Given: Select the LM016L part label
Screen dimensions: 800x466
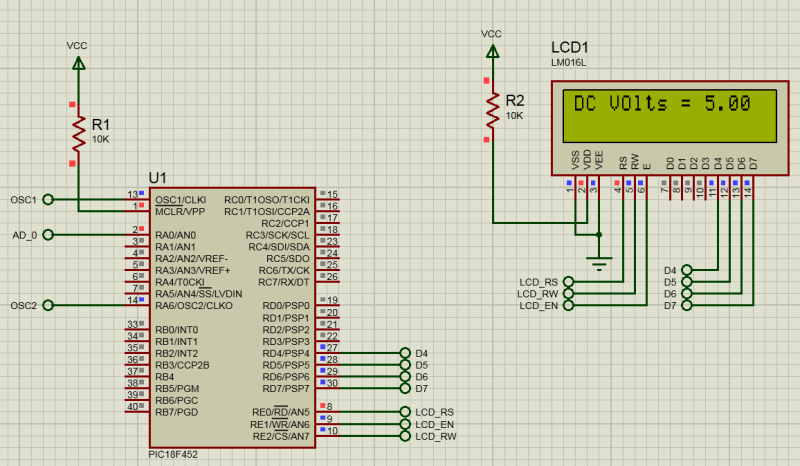Looking at the screenshot, I should (568, 63).
